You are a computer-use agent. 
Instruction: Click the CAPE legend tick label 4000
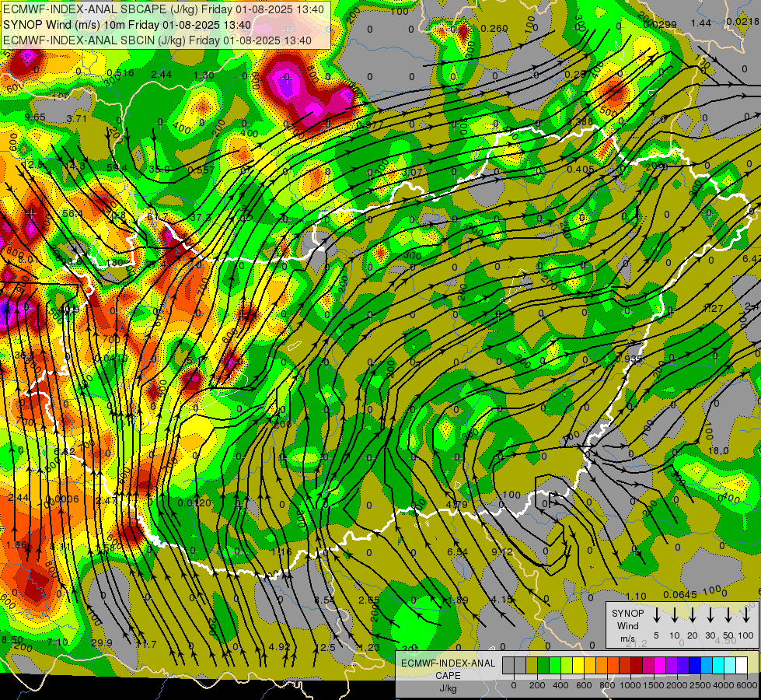coord(724,685)
